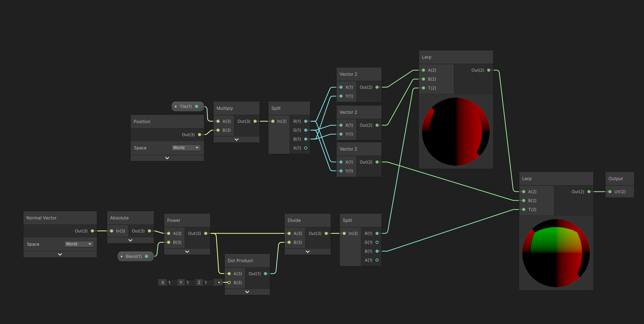644x324 pixels.
Task: Click the UV(2) input port on Output node
Action: (610, 192)
